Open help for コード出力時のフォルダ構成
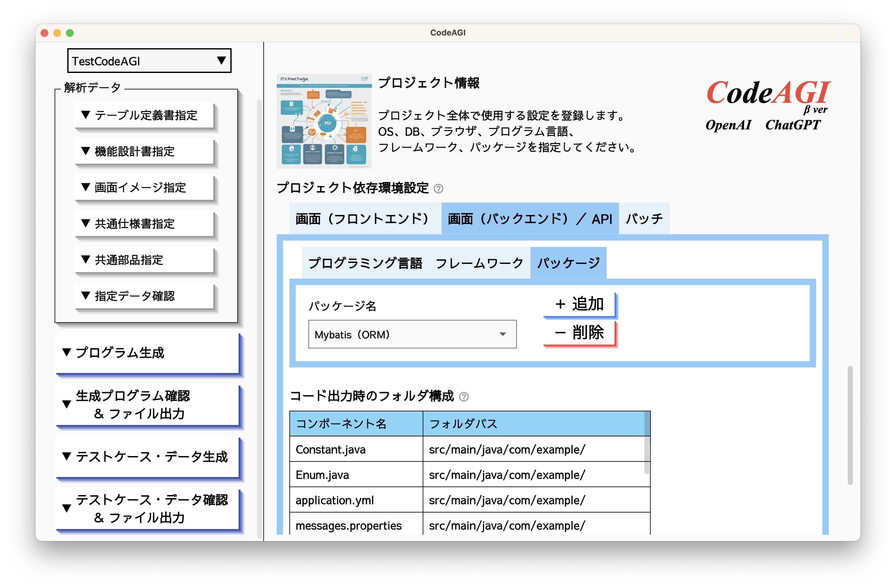 tap(464, 396)
